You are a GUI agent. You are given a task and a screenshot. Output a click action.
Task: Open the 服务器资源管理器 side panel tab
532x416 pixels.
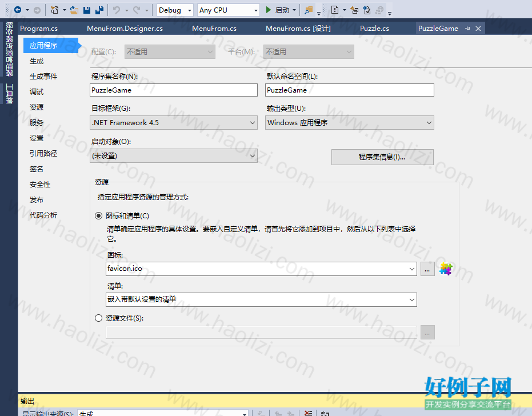[9, 49]
